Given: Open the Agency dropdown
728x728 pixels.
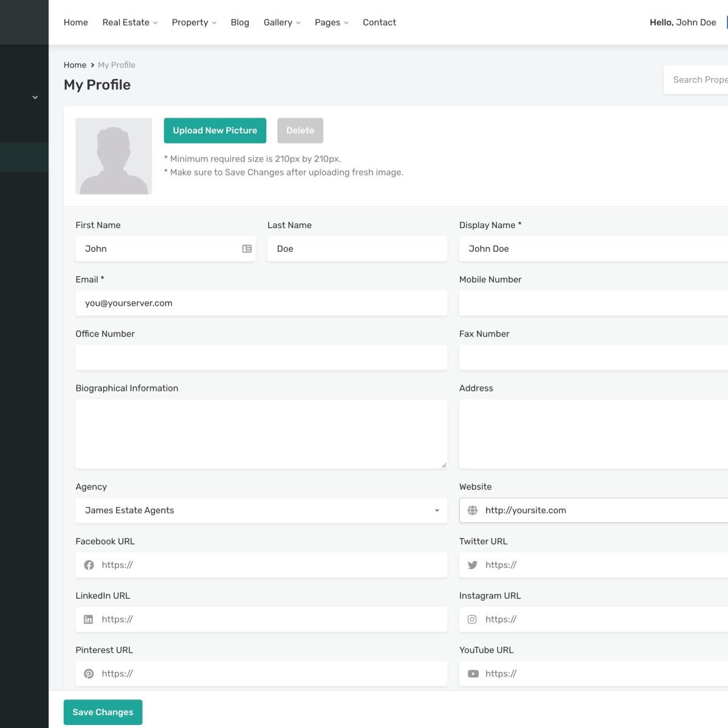Looking at the screenshot, I should (x=261, y=510).
